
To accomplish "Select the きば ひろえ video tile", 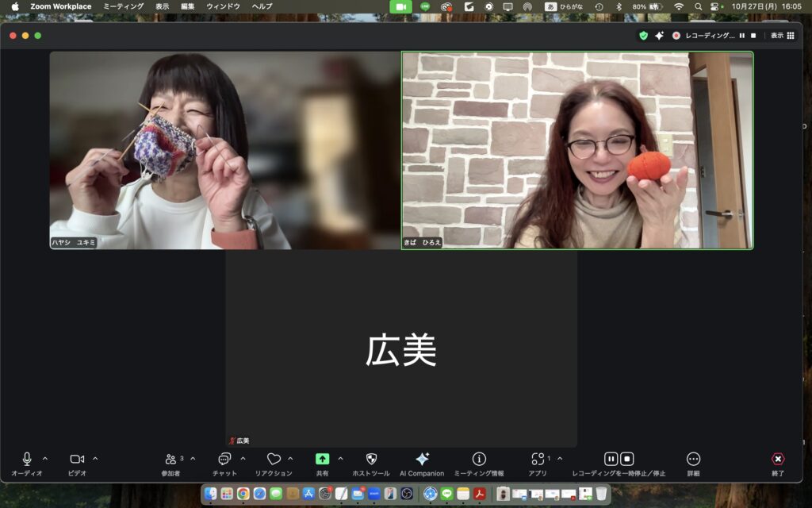I will 577,150.
